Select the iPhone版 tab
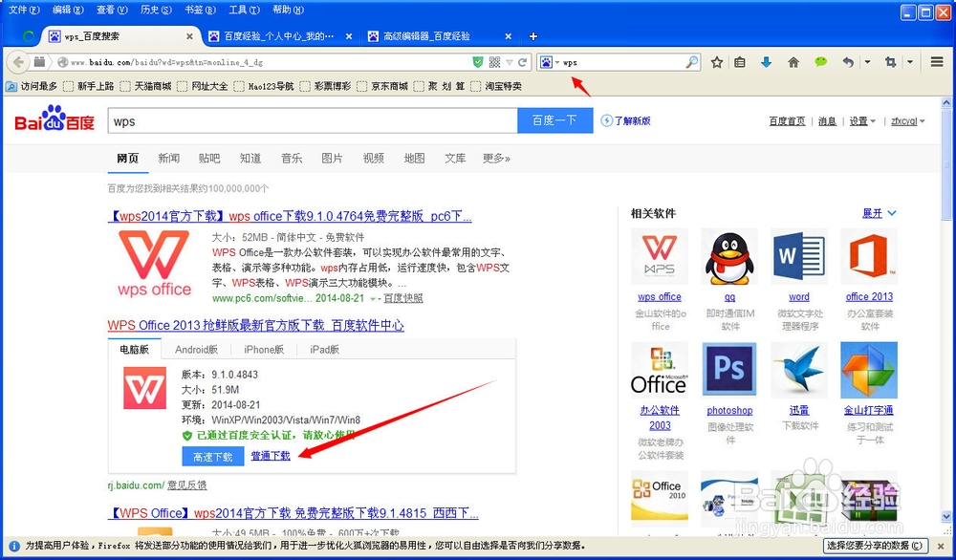This screenshot has width=956, height=560. (264, 349)
